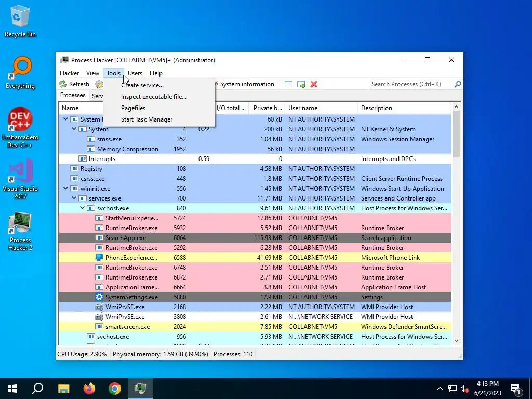Show hidden tray icons chevron
Image resolution: width=532 pixels, height=399 pixels.
[440, 389]
